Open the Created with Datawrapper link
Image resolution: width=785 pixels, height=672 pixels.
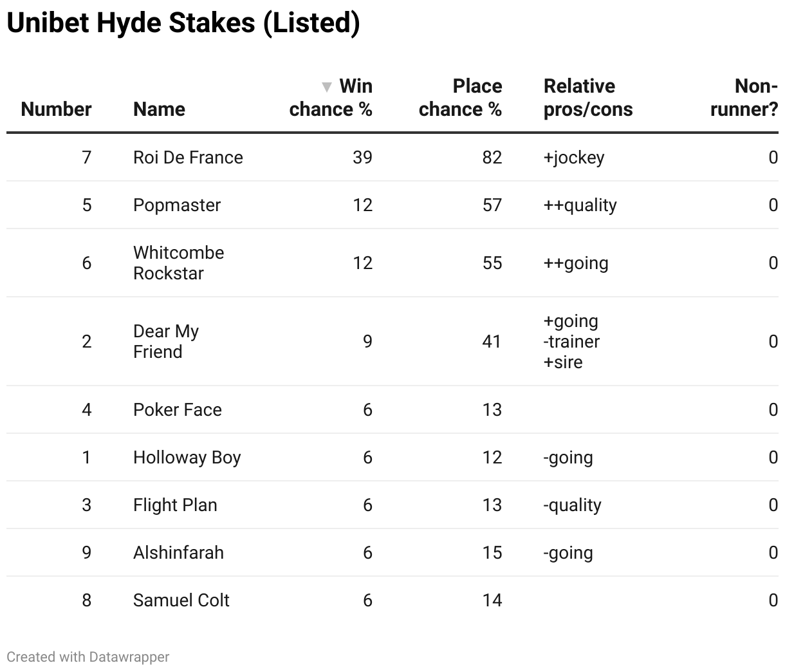(88, 657)
